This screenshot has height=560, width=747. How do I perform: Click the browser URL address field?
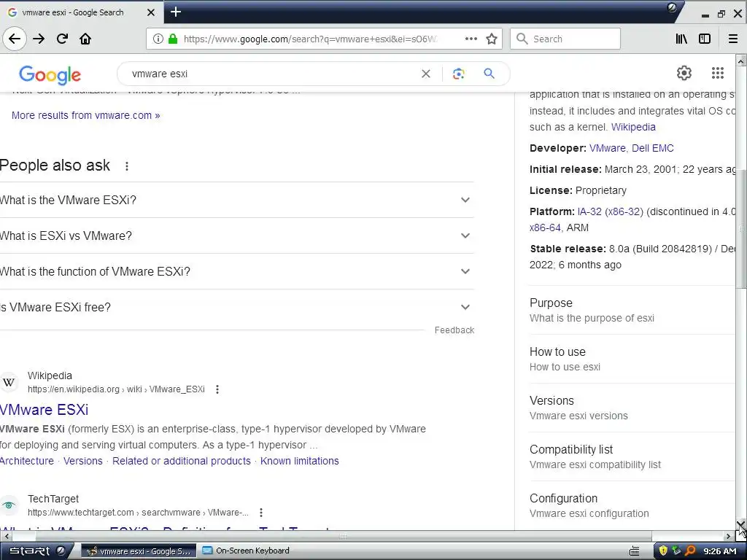[309, 39]
